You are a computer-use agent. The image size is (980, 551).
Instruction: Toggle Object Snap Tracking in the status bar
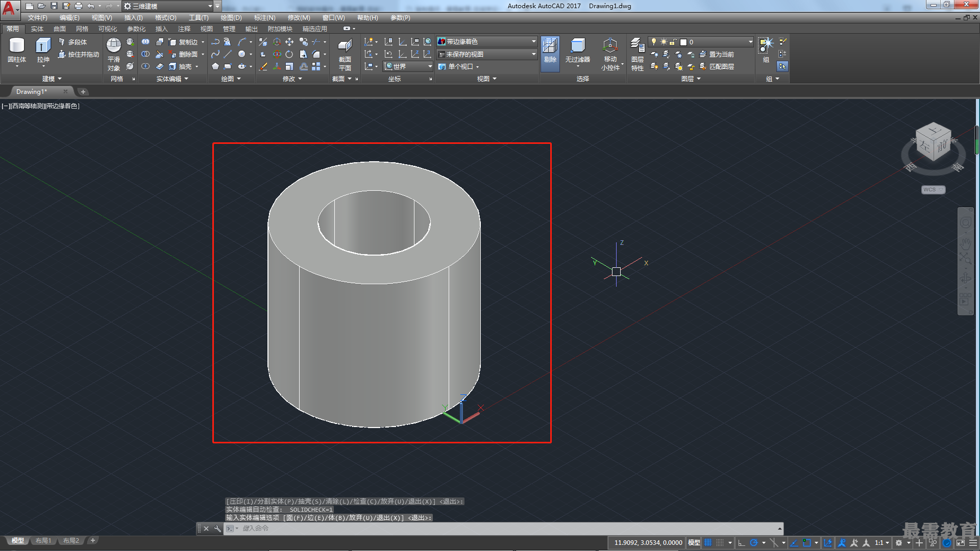point(794,543)
